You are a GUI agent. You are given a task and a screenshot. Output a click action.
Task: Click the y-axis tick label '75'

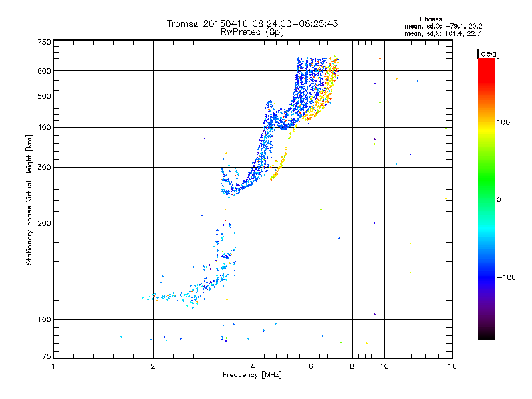47,356
